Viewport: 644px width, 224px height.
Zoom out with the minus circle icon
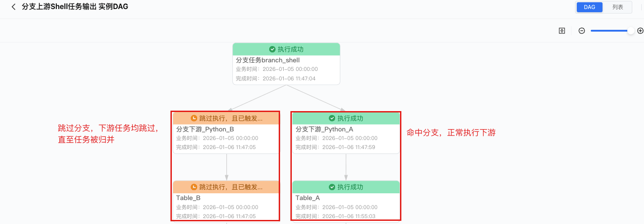(x=582, y=31)
